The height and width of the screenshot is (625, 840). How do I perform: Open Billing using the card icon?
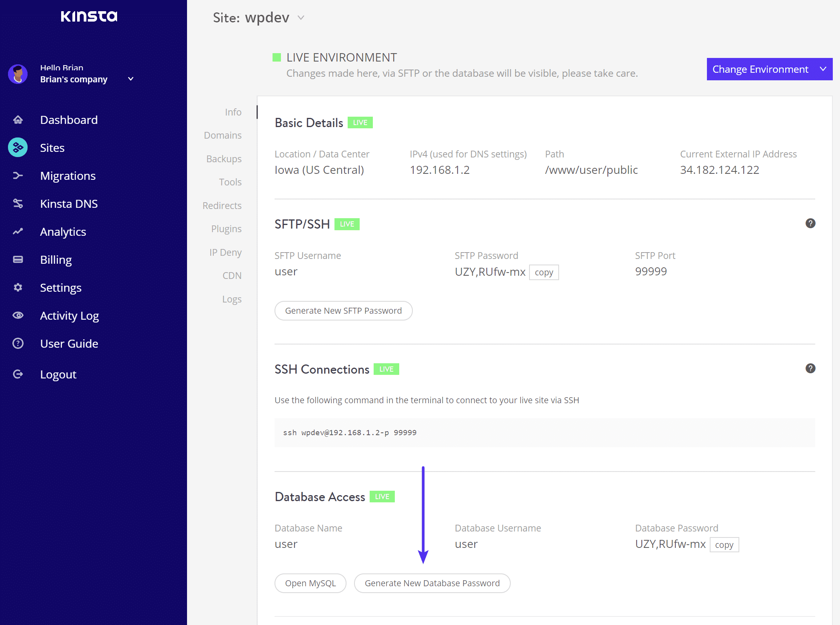pos(18,259)
